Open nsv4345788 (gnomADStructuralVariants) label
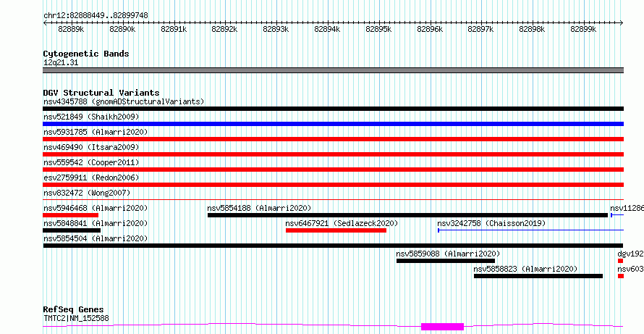This screenshot has width=644, height=334. click(124, 101)
